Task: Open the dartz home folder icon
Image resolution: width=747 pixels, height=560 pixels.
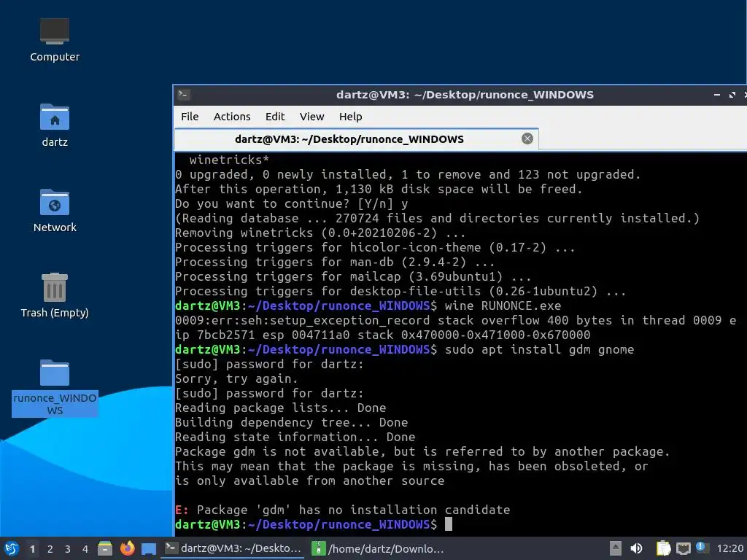Action: tap(54, 125)
